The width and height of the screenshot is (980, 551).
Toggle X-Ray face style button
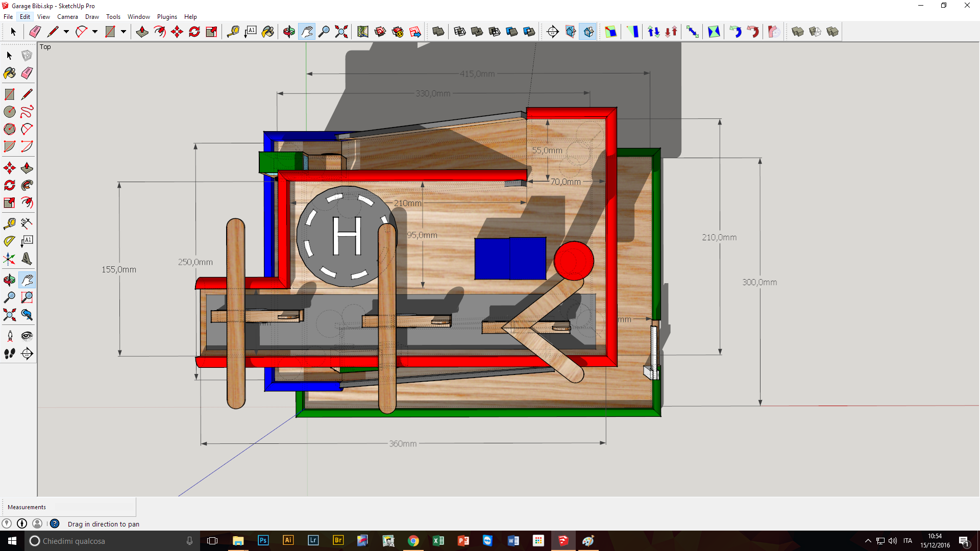point(438,32)
